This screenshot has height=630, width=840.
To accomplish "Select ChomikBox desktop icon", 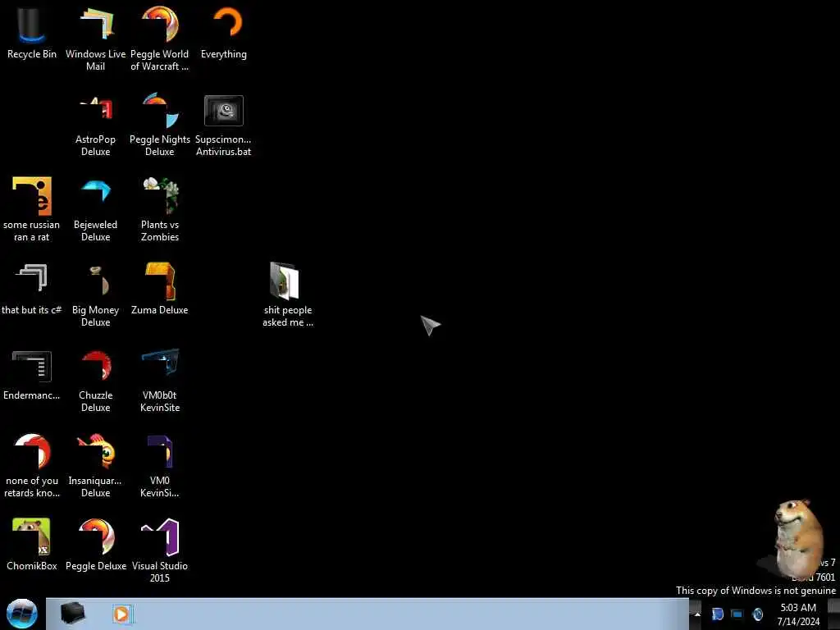I will tap(32, 545).
